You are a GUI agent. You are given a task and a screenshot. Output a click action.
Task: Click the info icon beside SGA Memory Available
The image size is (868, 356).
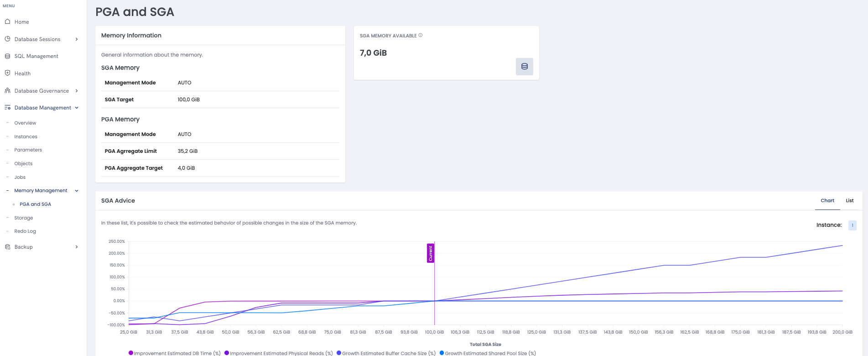[x=421, y=35]
